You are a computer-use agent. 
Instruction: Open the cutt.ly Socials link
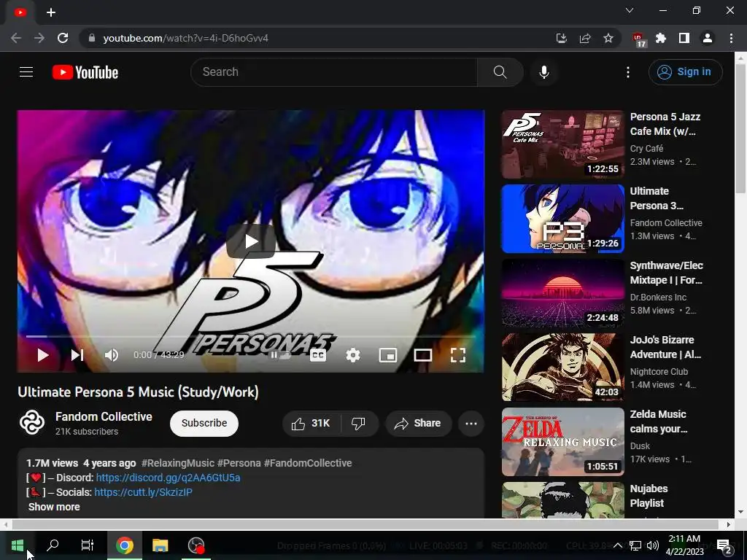[144, 492]
